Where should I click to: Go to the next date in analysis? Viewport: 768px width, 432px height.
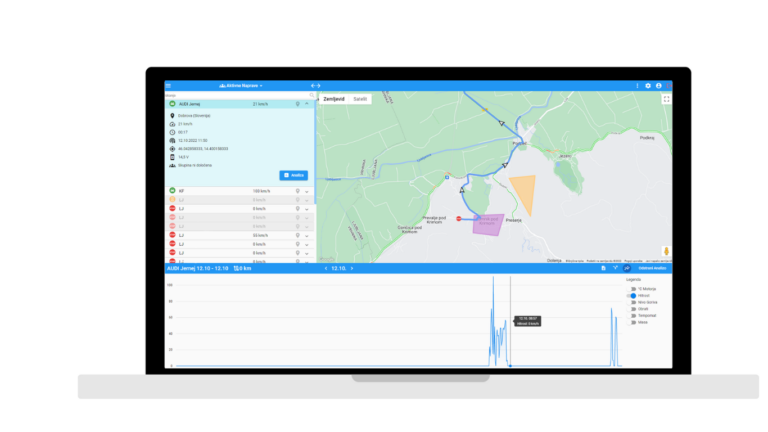point(352,268)
